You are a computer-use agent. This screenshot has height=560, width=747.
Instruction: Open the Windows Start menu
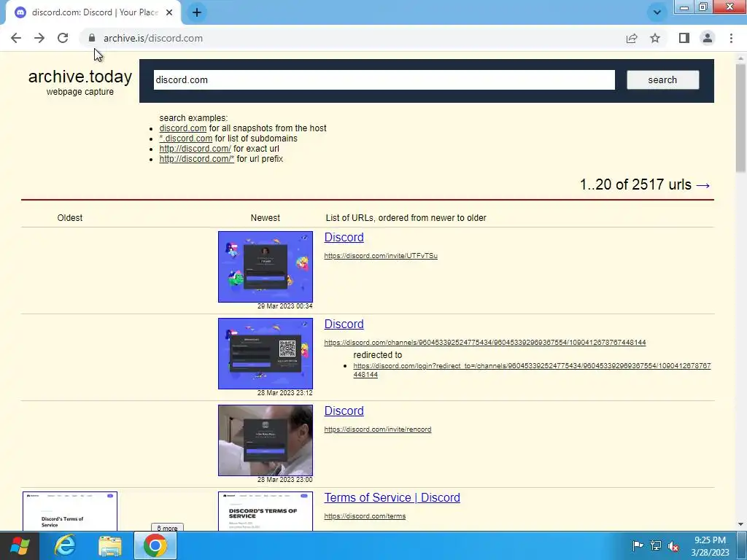coord(20,545)
